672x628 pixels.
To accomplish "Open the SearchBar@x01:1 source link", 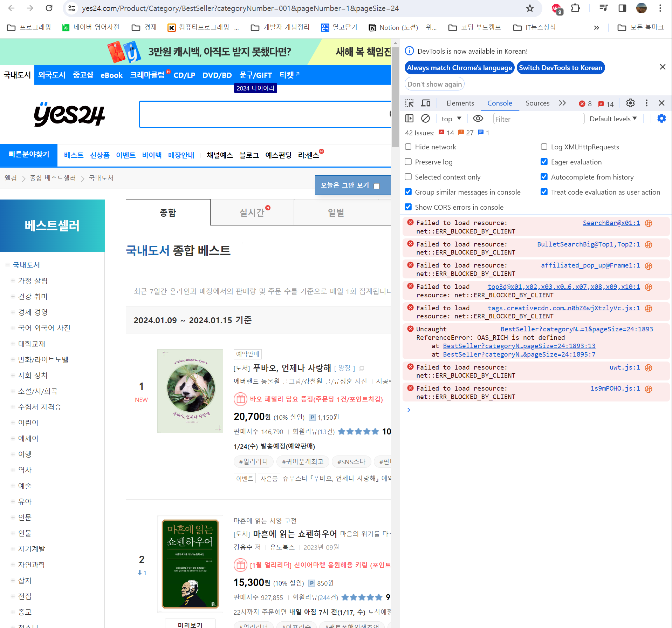I will pos(611,223).
